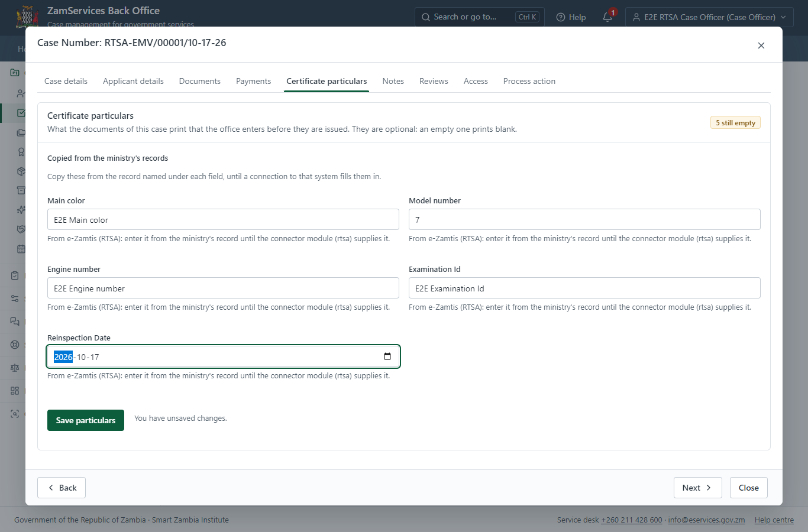
Task: Open the Notes tab
Action: (393, 81)
